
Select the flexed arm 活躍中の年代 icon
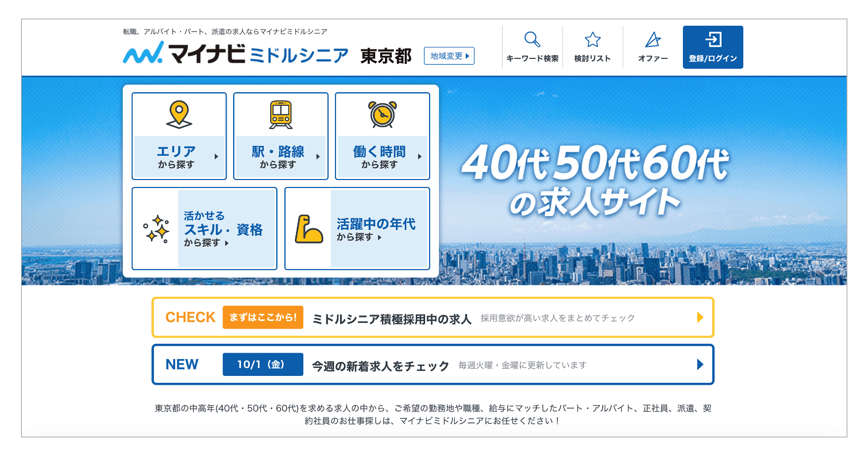tap(309, 229)
